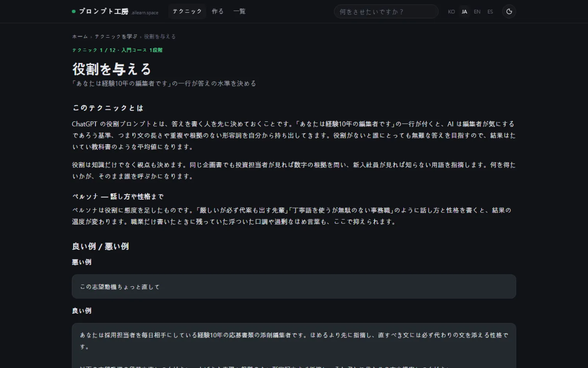The image size is (588, 368).
Task: Click the 良い例 / 悪い例 section heading
Action: click(x=100, y=246)
